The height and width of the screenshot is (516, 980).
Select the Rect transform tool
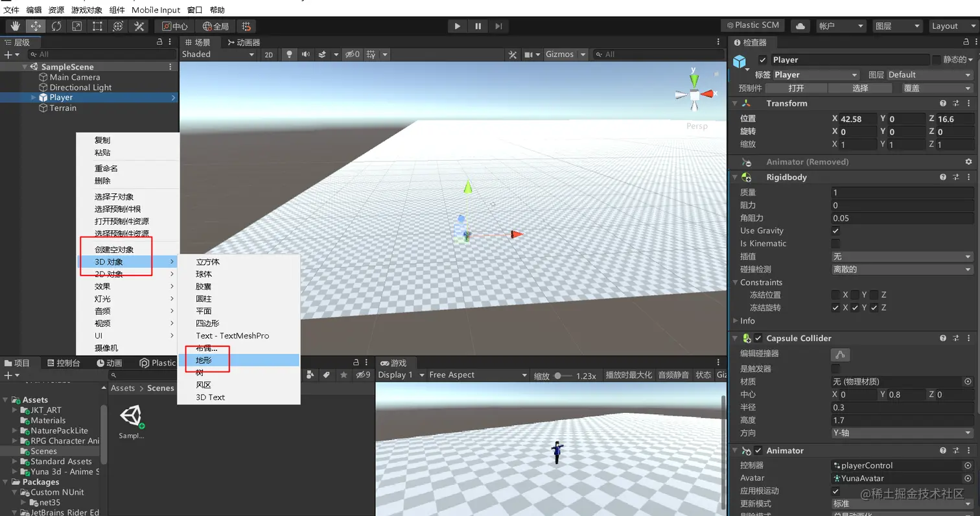coord(97,26)
